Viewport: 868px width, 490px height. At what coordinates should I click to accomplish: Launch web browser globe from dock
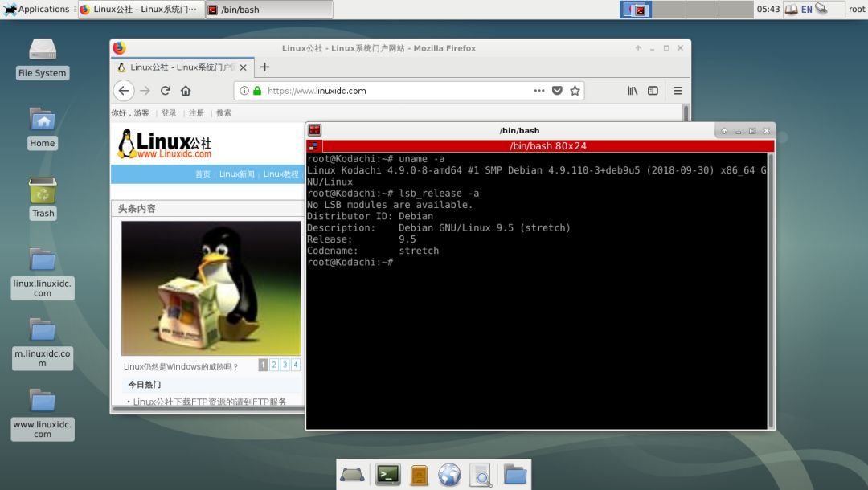[449, 475]
